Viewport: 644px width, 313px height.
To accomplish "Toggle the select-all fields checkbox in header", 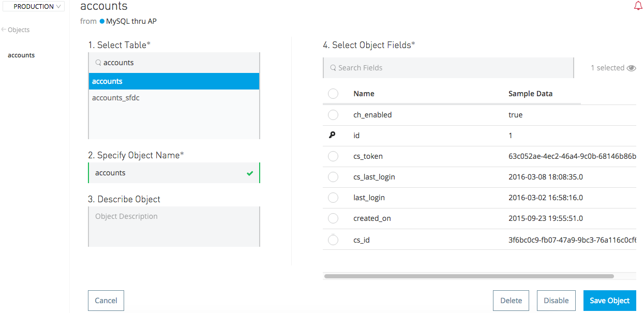I will coord(333,94).
